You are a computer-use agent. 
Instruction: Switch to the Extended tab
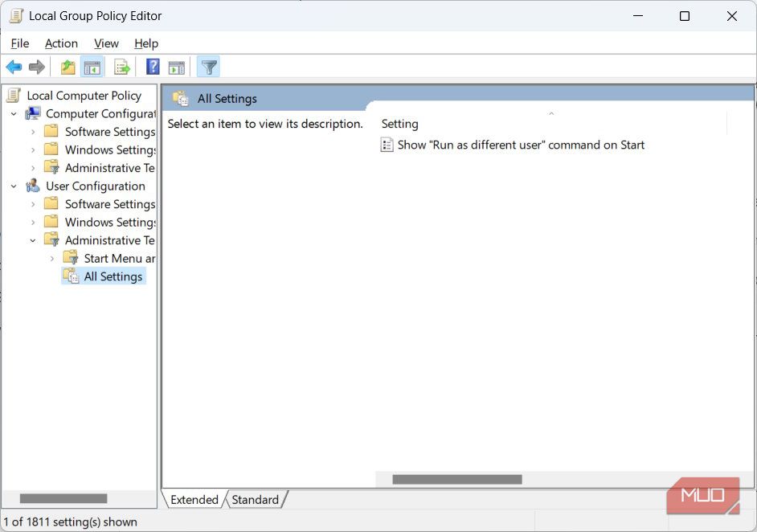coord(194,500)
